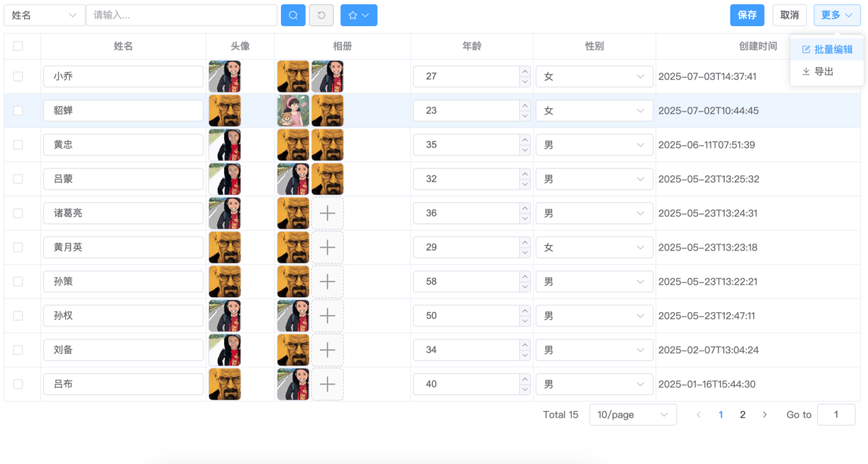Image resolution: width=868 pixels, height=464 pixels.
Task: Click the Go to page input
Action: point(836,415)
